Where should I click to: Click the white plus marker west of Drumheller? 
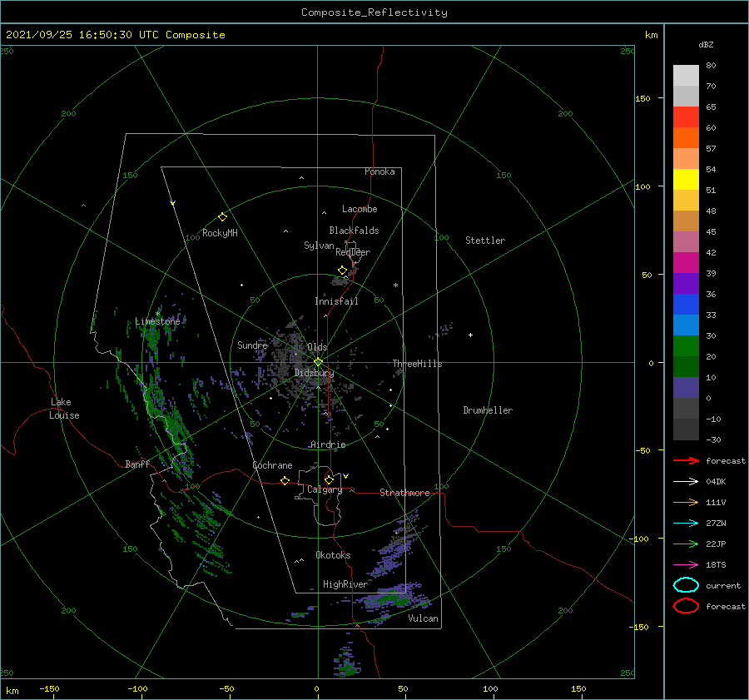470,335
